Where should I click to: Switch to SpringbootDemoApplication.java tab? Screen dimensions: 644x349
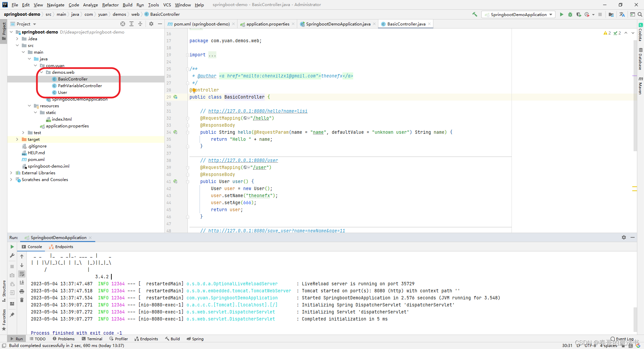(338, 24)
